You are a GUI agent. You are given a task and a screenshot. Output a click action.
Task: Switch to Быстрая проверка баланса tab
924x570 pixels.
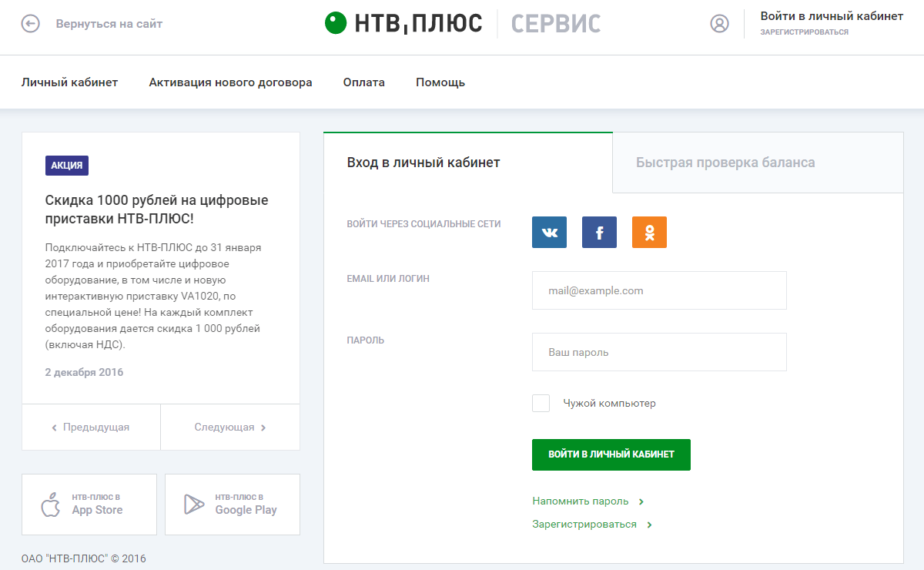point(725,163)
